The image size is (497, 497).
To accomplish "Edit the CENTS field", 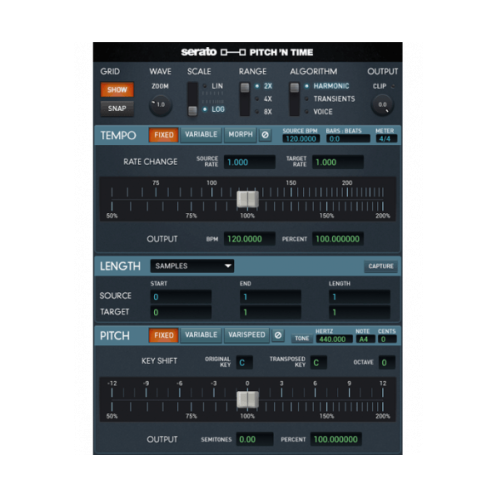I will coord(387,339).
